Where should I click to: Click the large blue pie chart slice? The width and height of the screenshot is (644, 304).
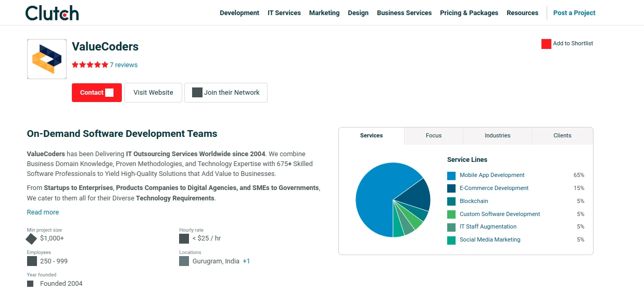click(375, 200)
